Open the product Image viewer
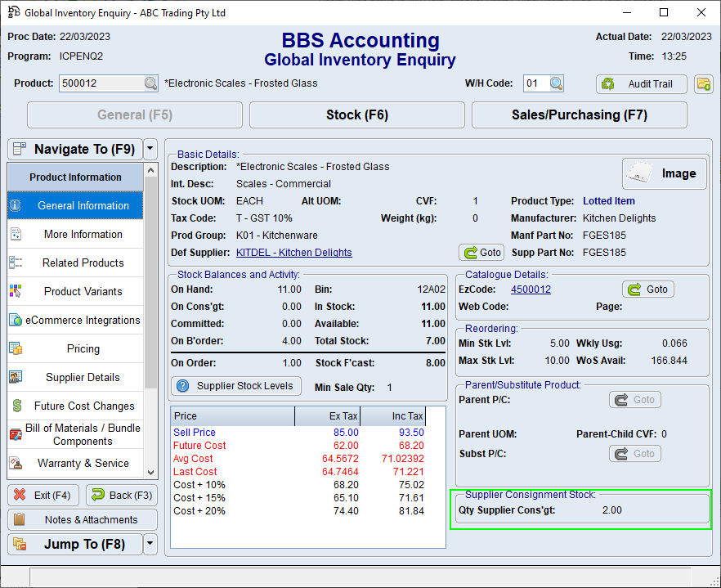The image size is (721, 588). [x=664, y=173]
